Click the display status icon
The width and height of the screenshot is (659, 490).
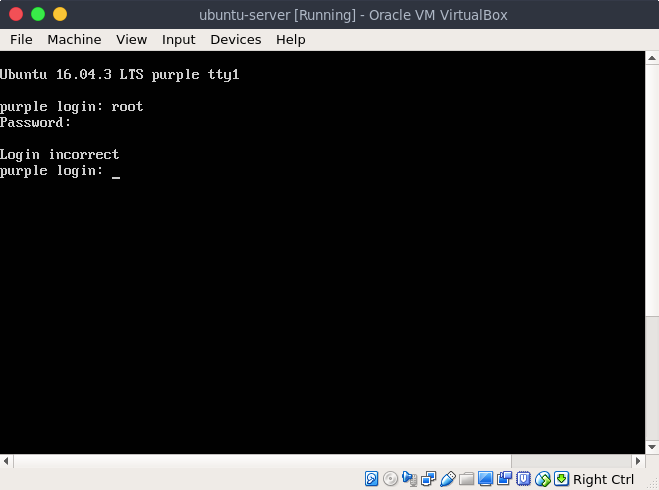pos(485,479)
